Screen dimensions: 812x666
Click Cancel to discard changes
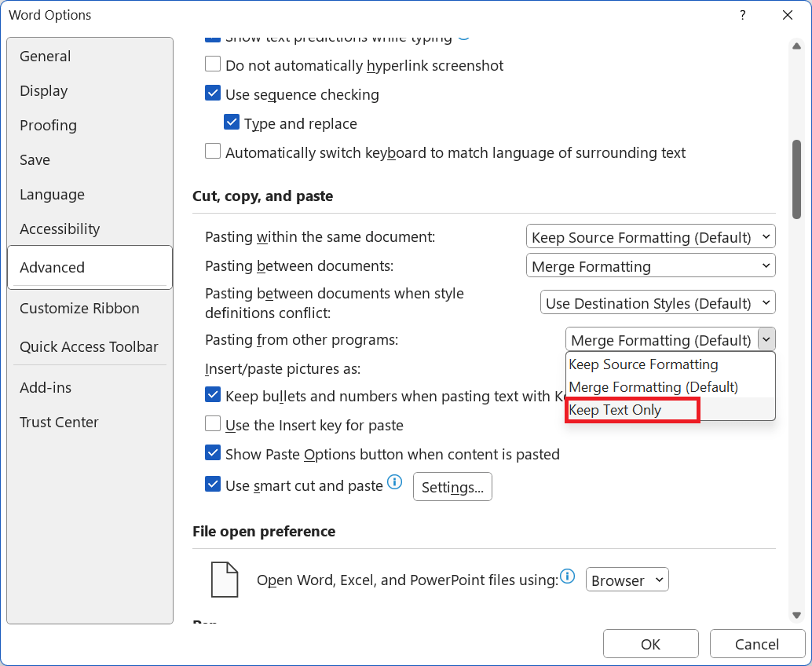pyautogui.click(x=757, y=644)
